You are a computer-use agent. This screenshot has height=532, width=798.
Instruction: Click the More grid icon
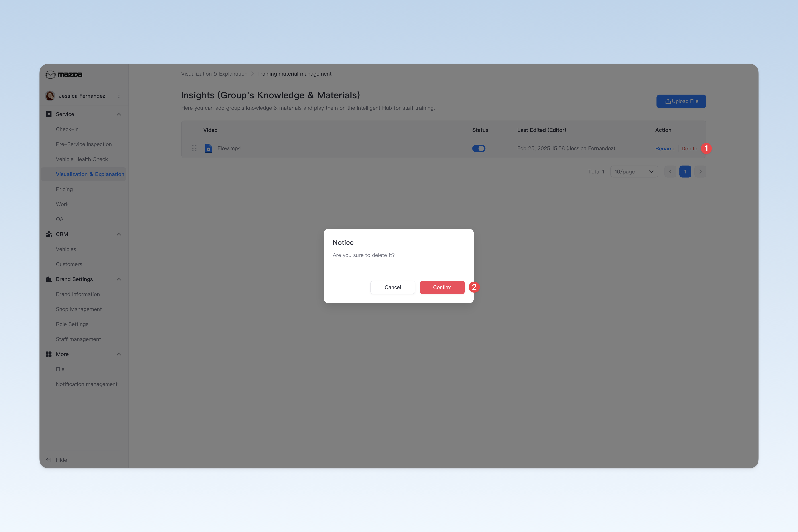click(x=49, y=354)
